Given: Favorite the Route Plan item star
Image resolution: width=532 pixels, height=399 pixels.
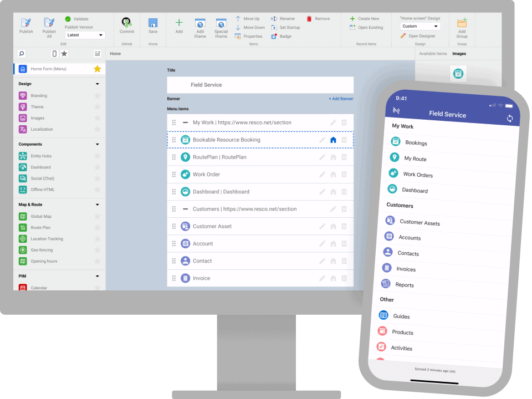Looking at the screenshot, I should tap(98, 228).
